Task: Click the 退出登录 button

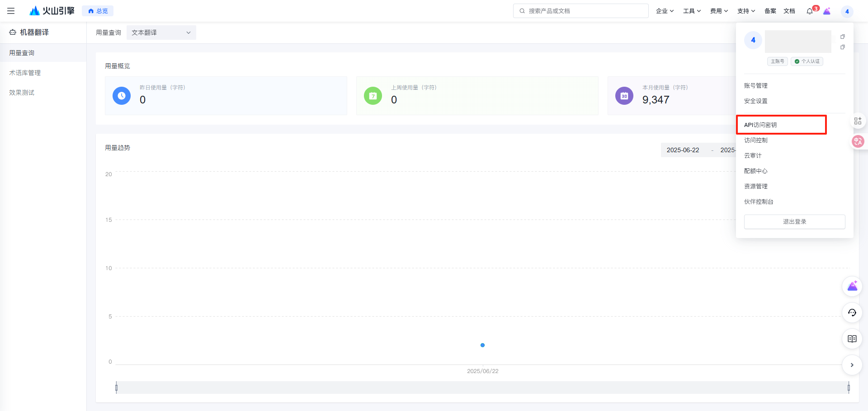Action: point(794,222)
